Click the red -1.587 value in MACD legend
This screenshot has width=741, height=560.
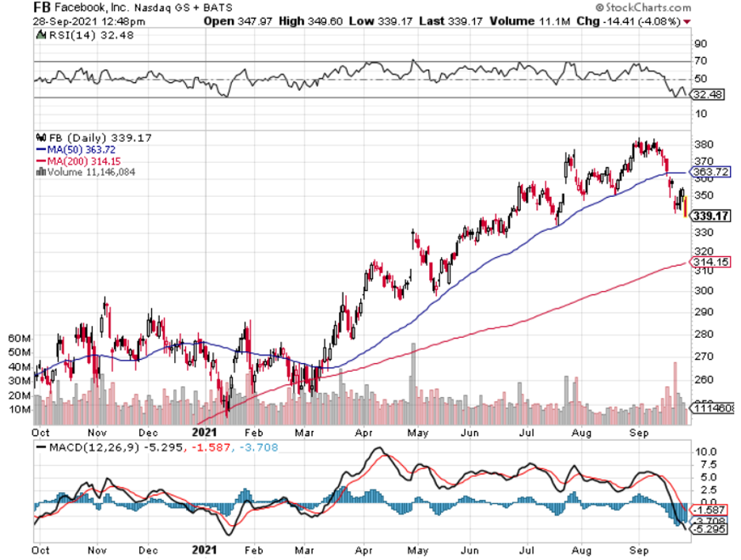point(211,447)
